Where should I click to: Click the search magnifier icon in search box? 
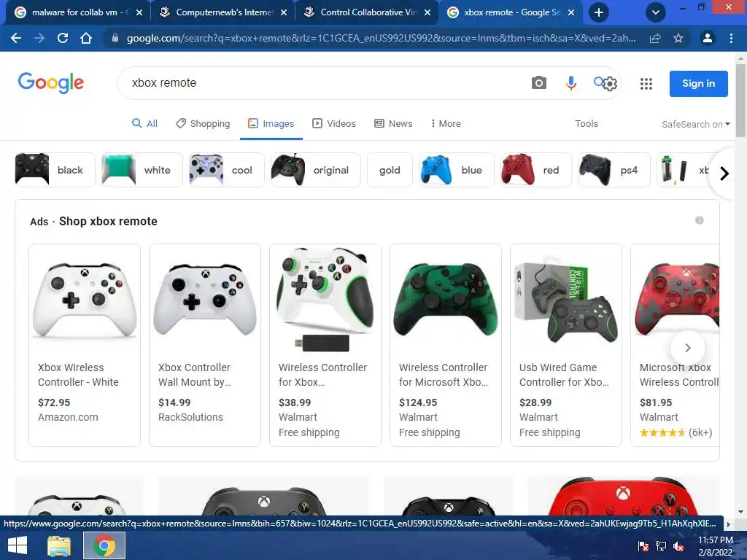pos(598,82)
